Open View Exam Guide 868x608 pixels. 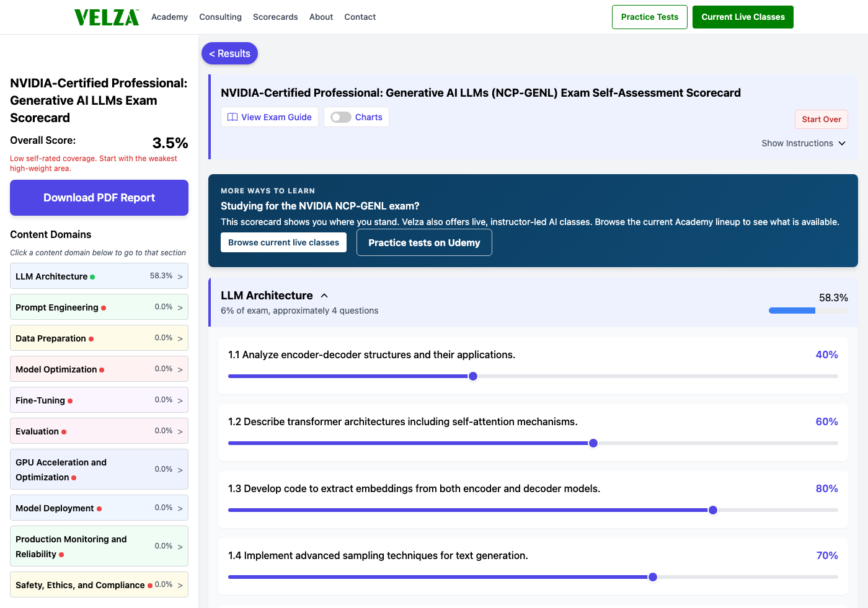click(x=270, y=117)
